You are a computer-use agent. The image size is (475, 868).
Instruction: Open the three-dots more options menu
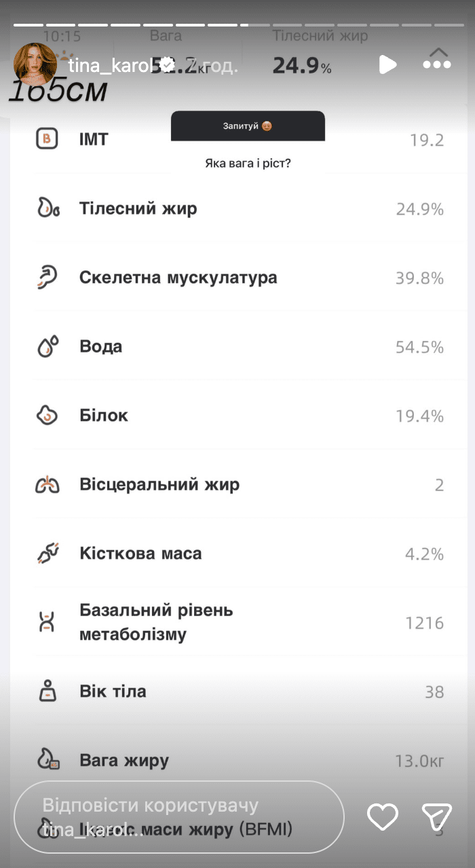tap(436, 65)
